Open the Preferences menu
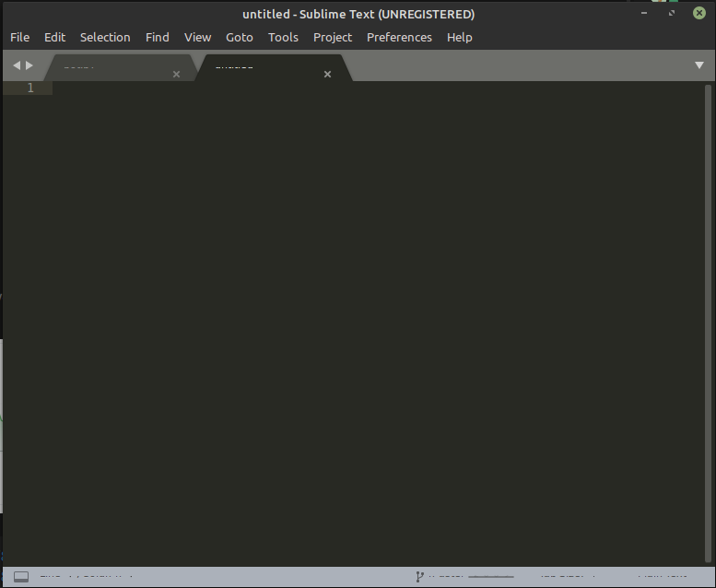716x588 pixels. 399,37
